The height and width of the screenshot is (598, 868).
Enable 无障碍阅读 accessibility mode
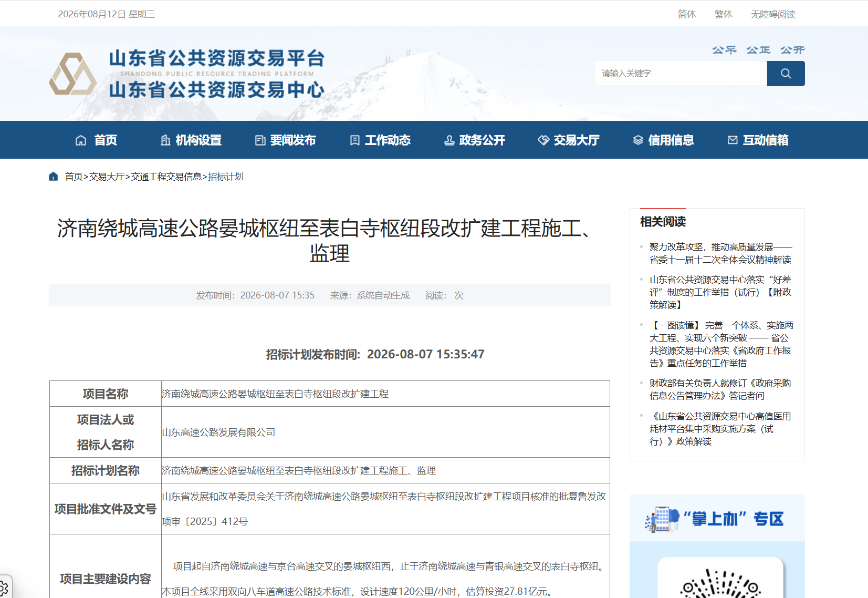click(773, 14)
